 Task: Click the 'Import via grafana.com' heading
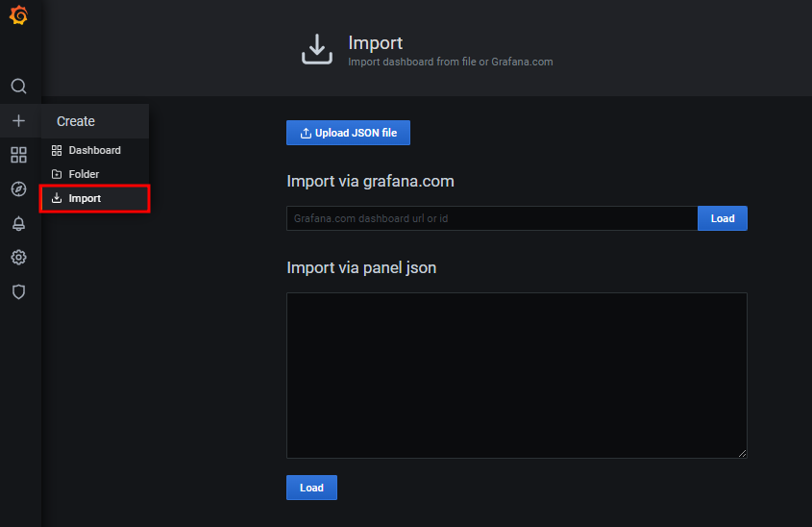coord(370,182)
